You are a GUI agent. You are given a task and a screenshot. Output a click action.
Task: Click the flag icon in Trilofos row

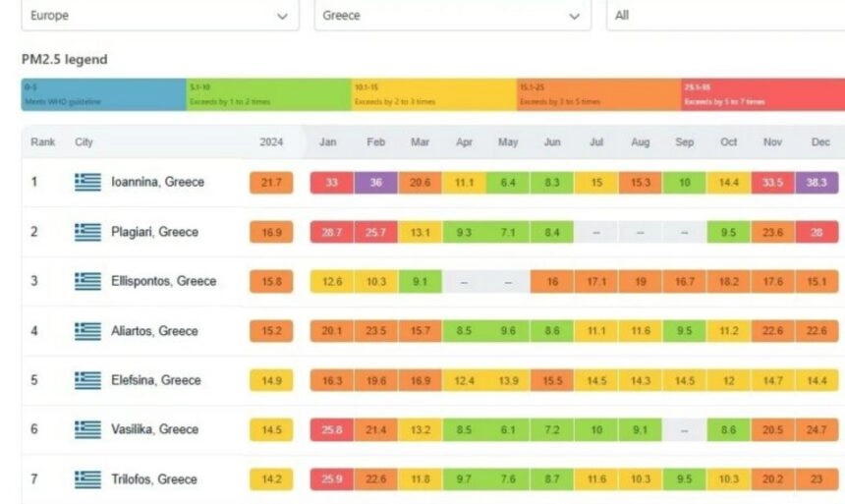(87, 479)
